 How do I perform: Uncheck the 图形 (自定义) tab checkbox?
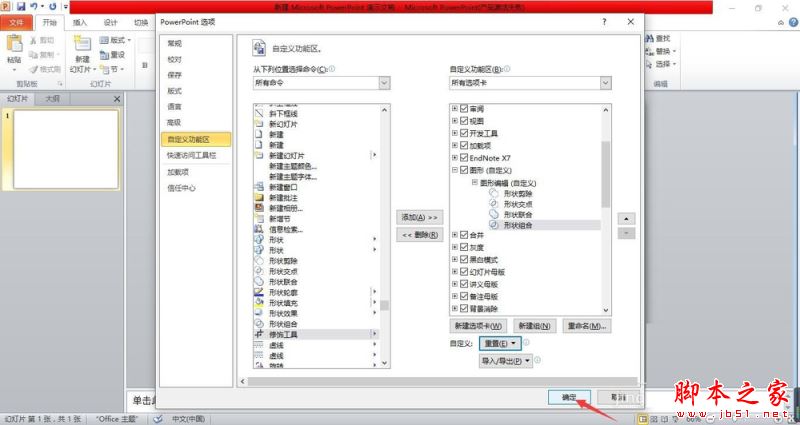[464, 170]
